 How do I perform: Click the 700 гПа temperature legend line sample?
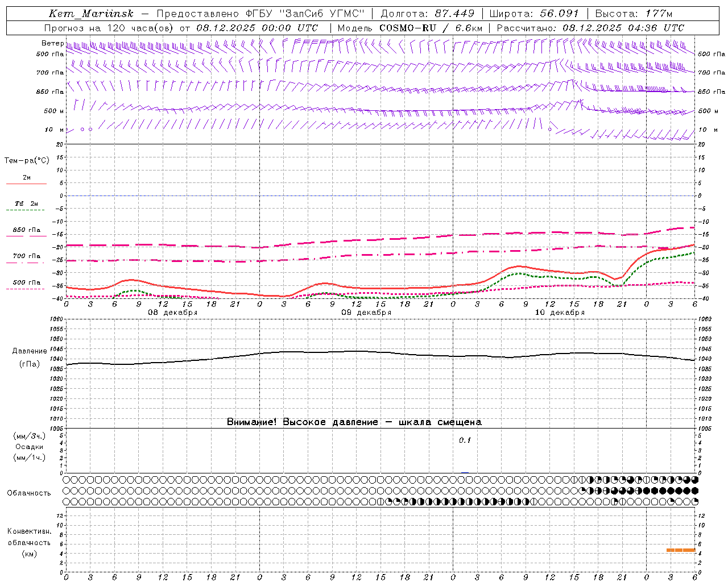click(x=26, y=263)
